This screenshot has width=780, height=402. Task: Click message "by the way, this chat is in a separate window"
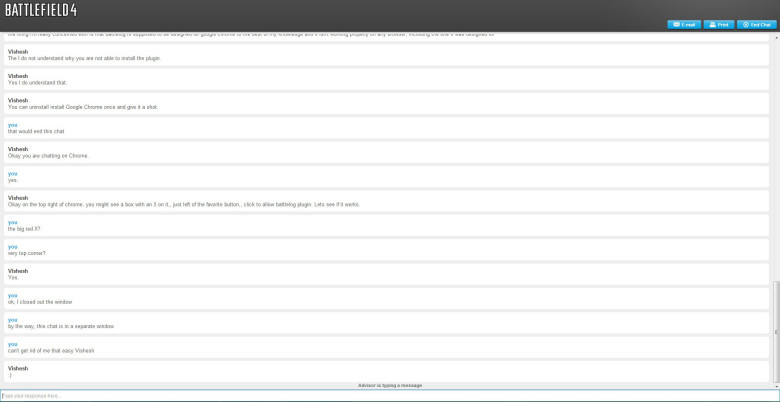pyautogui.click(x=387, y=323)
